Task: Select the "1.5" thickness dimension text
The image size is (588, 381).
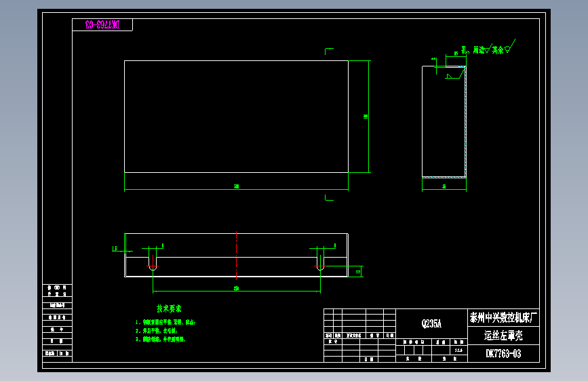Action: pyautogui.click(x=115, y=248)
